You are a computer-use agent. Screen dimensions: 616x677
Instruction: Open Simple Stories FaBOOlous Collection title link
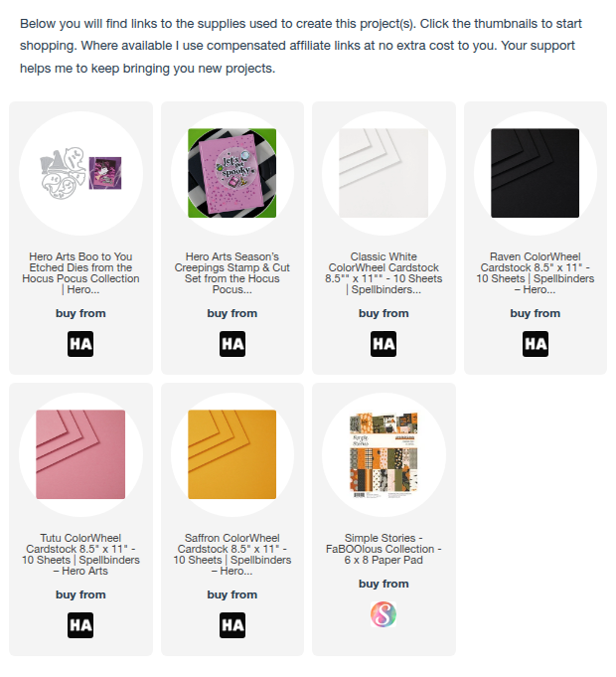point(384,549)
